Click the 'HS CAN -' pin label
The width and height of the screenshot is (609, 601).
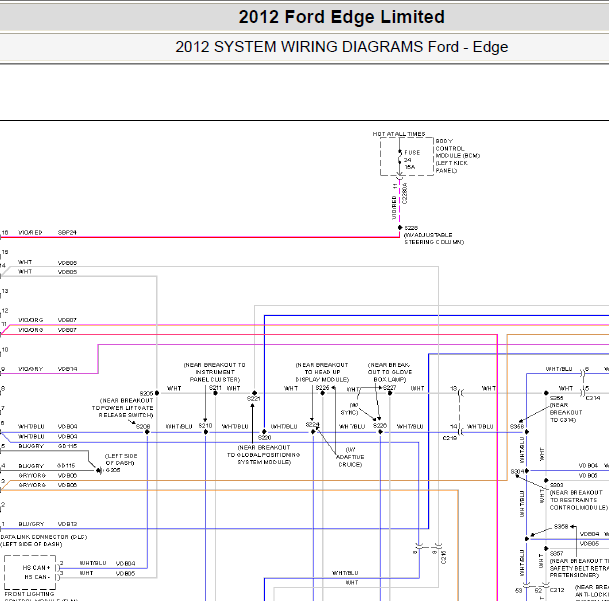pyautogui.click(x=37, y=577)
